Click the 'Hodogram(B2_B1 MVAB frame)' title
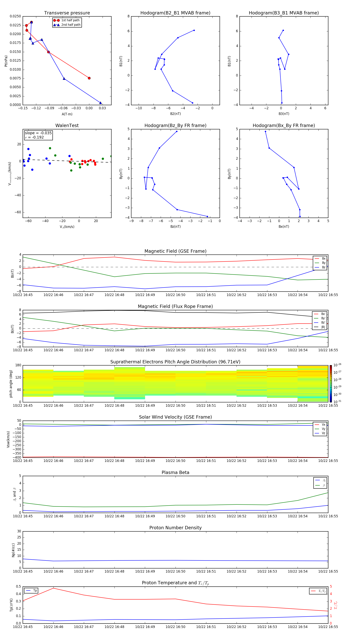The width and height of the screenshot is (351, 644). (x=175, y=13)
